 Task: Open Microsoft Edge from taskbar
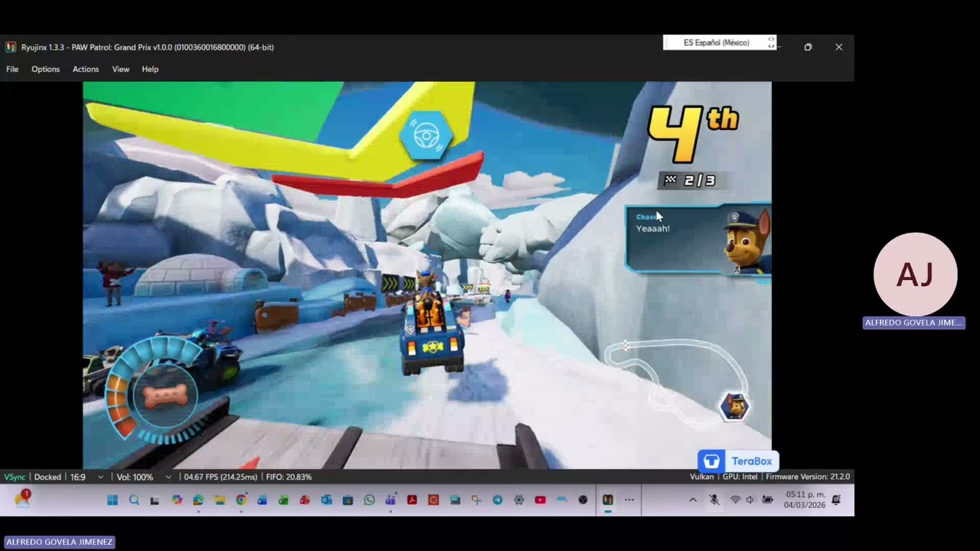(x=198, y=500)
